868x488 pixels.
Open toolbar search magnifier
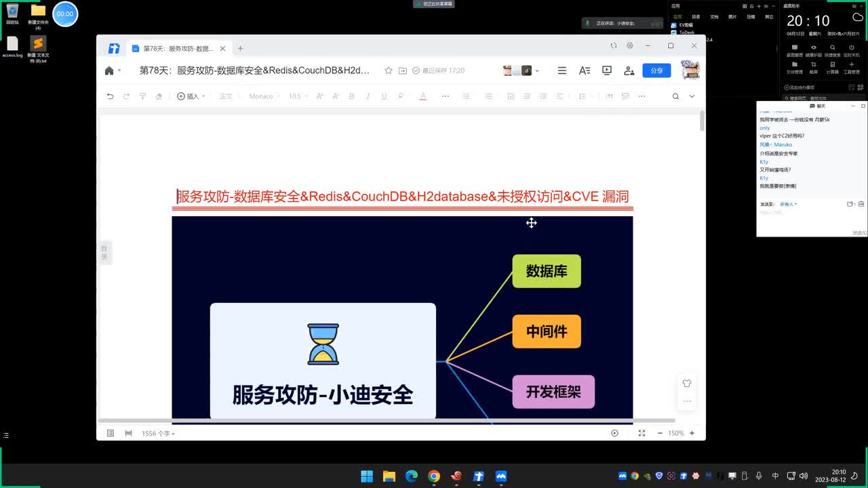tap(675, 96)
